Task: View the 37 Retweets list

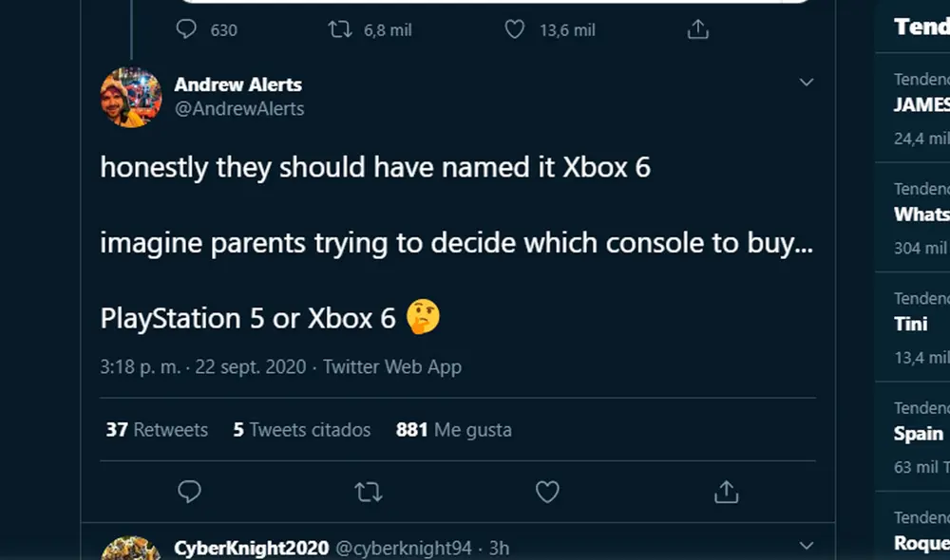Action: click(156, 429)
